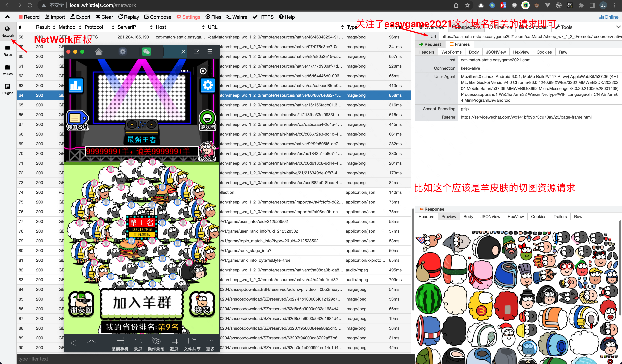
Task: Open the Plugins panel in sidebar
Action: point(8,89)
